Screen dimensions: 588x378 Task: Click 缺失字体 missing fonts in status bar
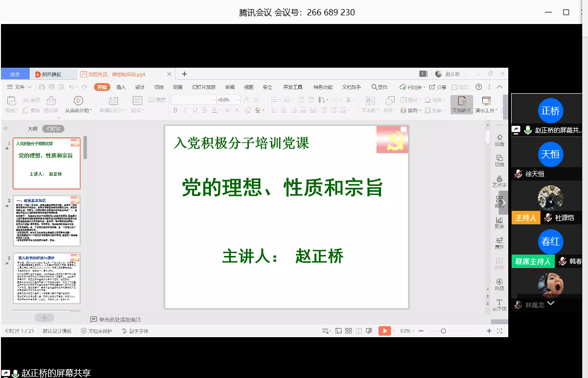tap(135, 331)
